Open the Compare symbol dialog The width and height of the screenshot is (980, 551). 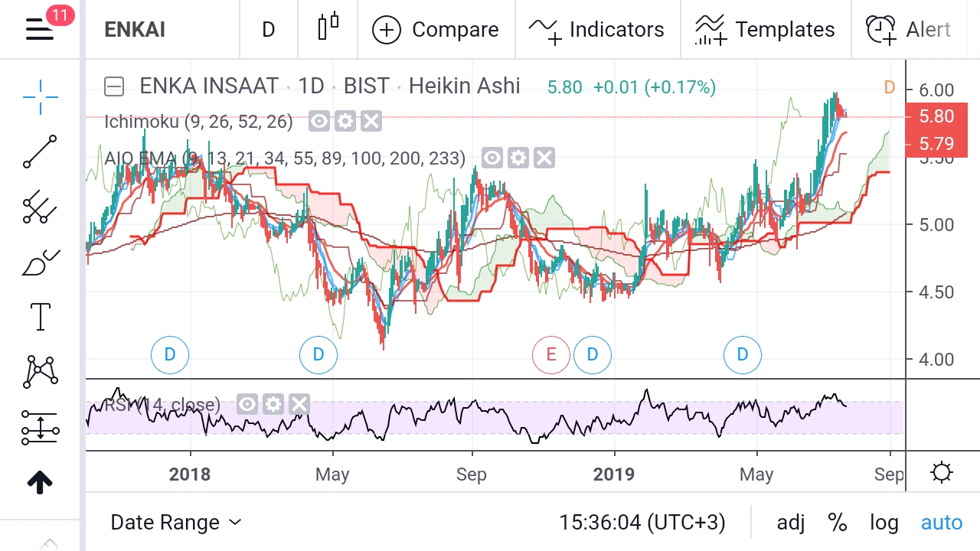click(x=435, y=30)
